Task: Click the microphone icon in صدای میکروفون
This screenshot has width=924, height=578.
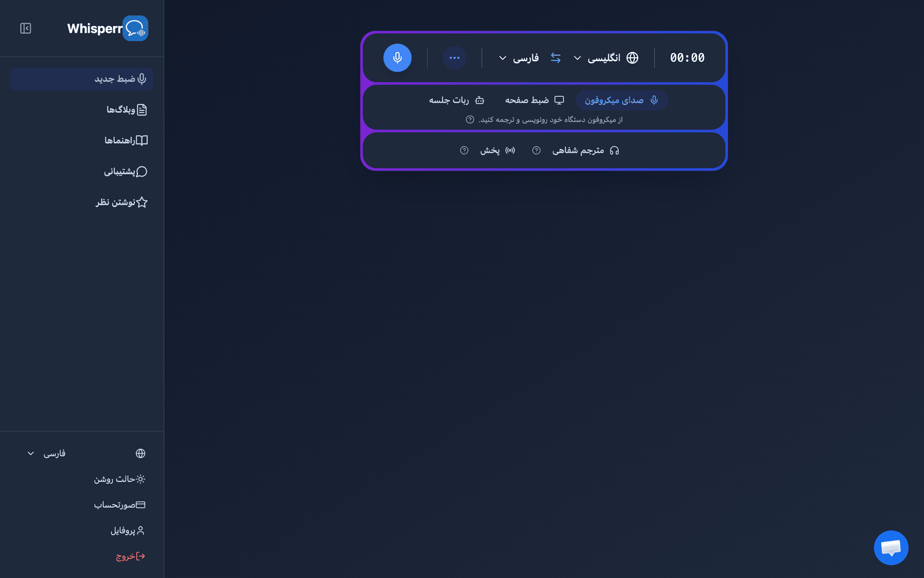Action: tap(654, 100)
